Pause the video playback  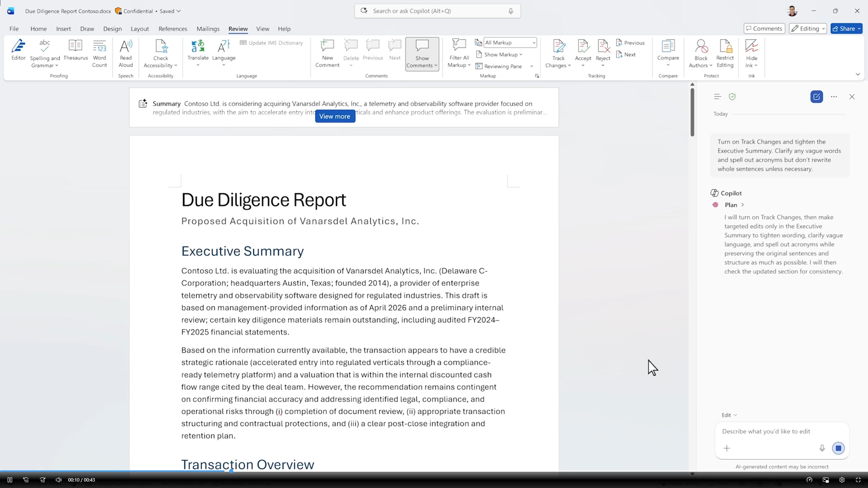point(10,480)
